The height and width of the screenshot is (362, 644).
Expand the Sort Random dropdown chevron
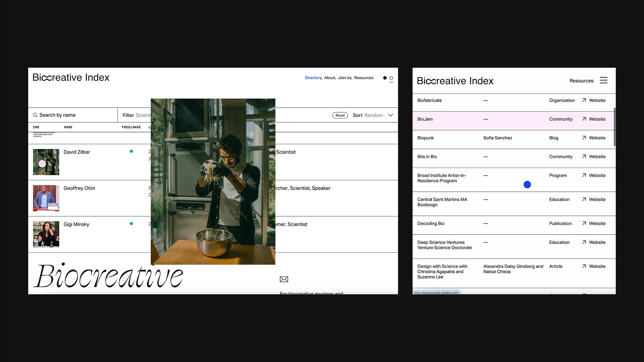(x=390, y=115)
